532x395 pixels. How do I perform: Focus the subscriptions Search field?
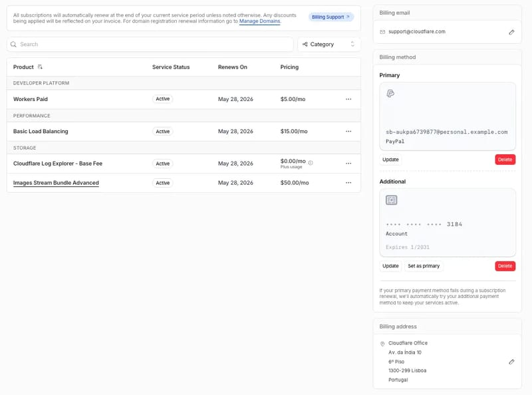[x=150, y=45]
